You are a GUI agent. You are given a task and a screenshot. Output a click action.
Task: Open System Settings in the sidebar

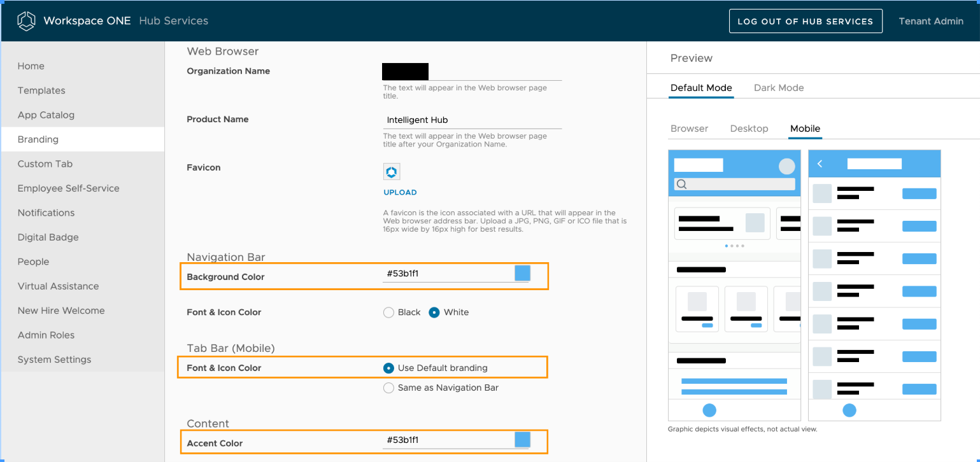[x=83, y=360]
